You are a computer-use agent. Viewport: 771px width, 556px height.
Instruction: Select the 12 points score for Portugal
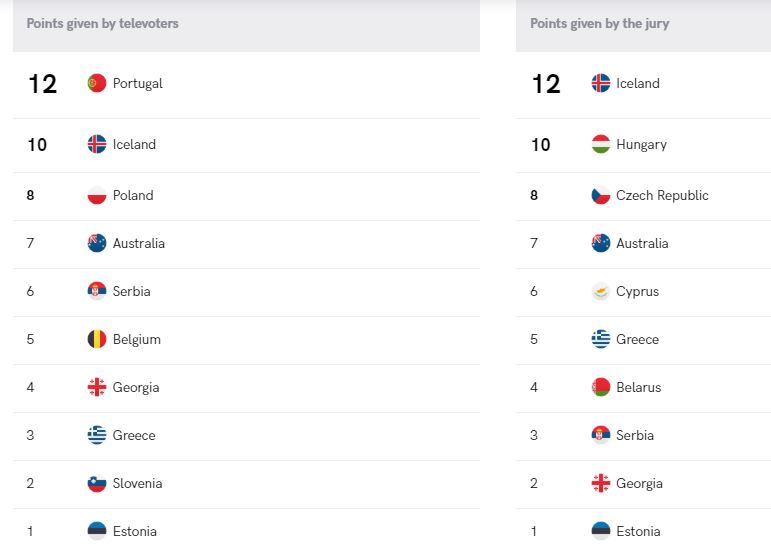pyautogui.click(x=43, y=84)
